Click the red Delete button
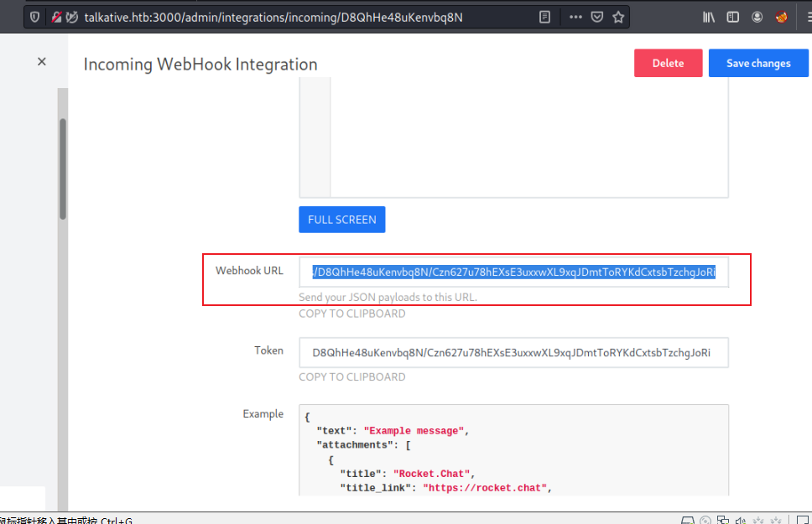 (668, 63)
